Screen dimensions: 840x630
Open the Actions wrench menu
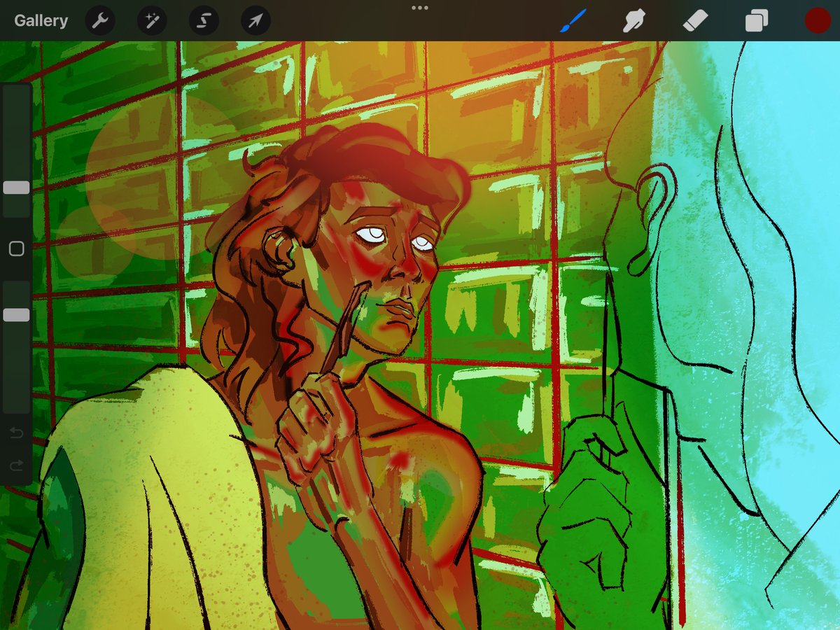click(100, 21)
